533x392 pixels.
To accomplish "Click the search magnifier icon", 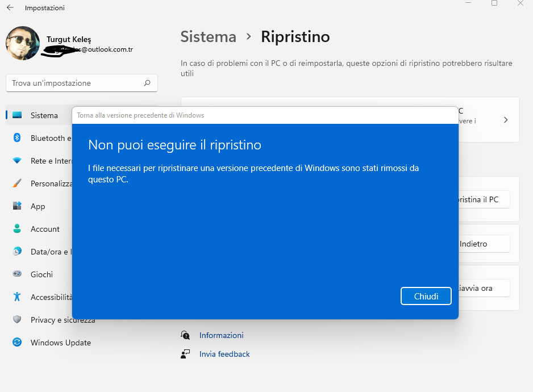I will [x=147, y=83].
